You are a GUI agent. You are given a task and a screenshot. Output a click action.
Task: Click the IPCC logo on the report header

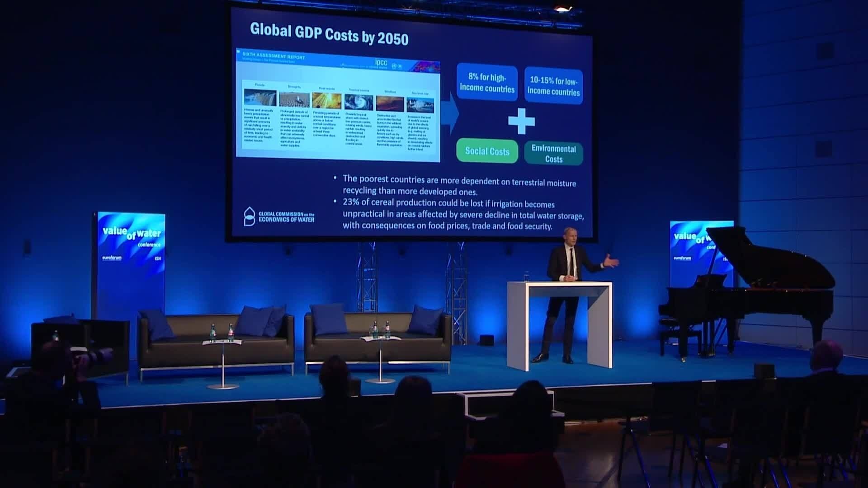[381, 63]
